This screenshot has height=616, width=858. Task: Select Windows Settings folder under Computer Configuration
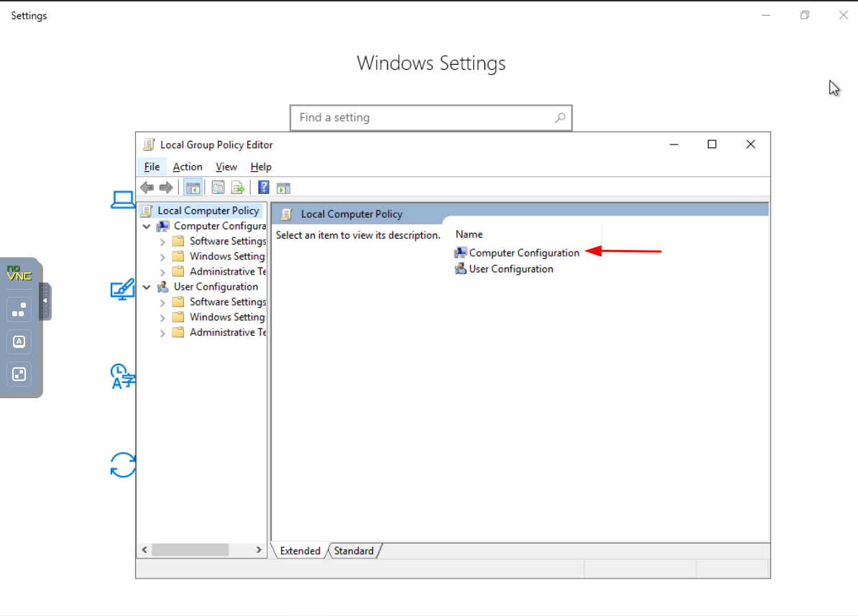point(226,257)
